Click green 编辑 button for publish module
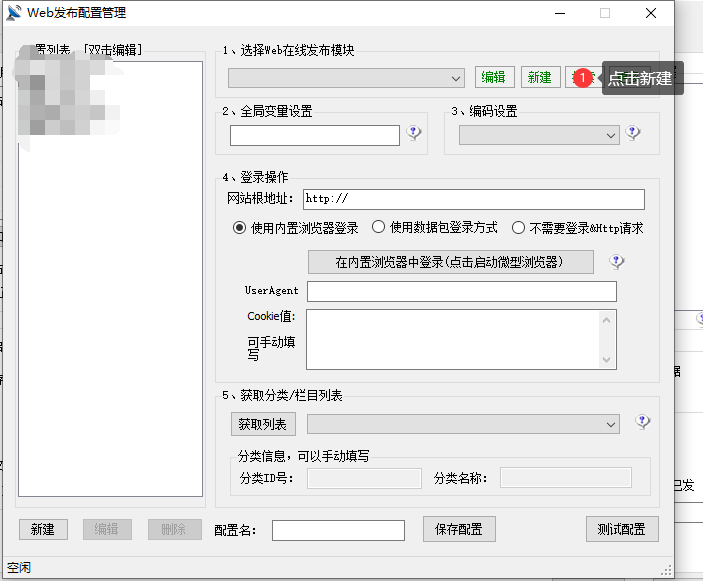703x581 pixels. pos(495,77)
